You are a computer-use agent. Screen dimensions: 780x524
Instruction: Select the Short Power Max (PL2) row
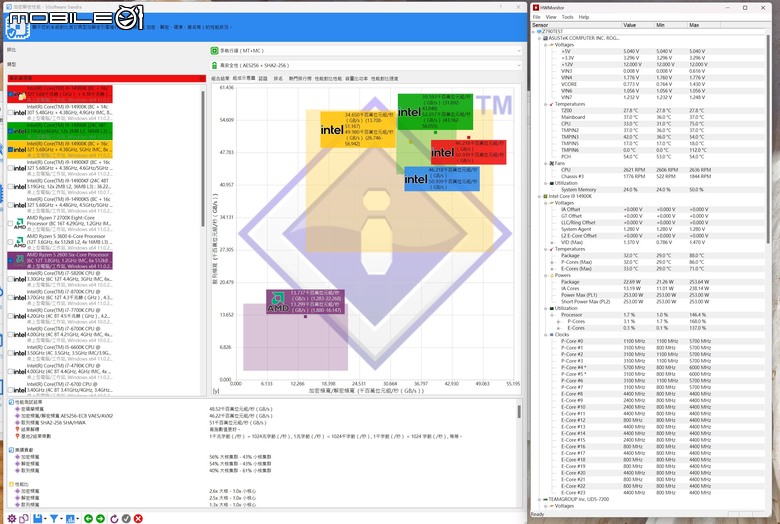[649, 302]
